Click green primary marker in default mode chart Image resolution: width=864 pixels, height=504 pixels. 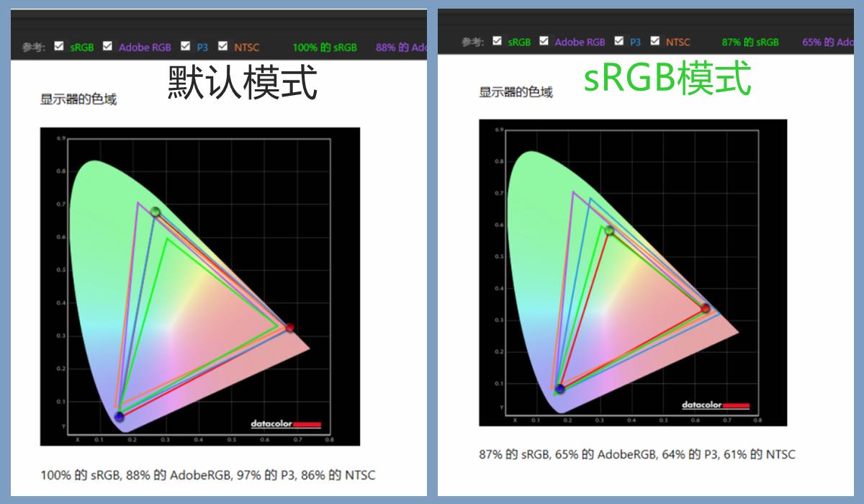pos(156,212)
